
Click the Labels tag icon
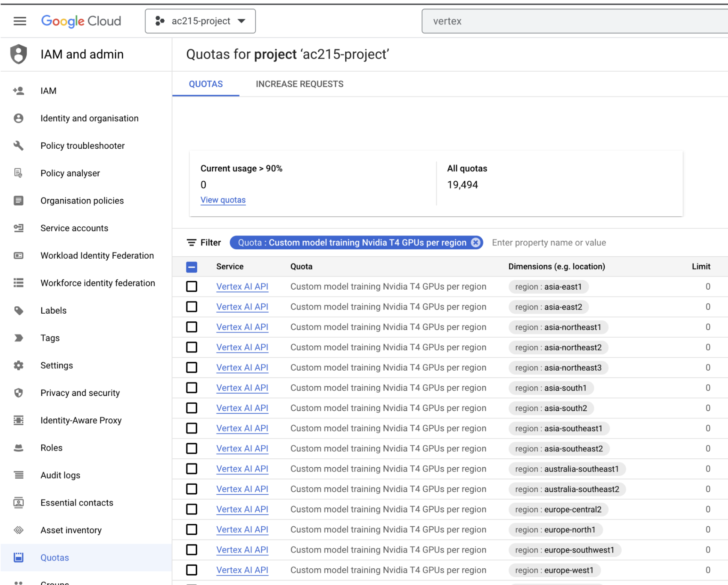tap(18, 310)
